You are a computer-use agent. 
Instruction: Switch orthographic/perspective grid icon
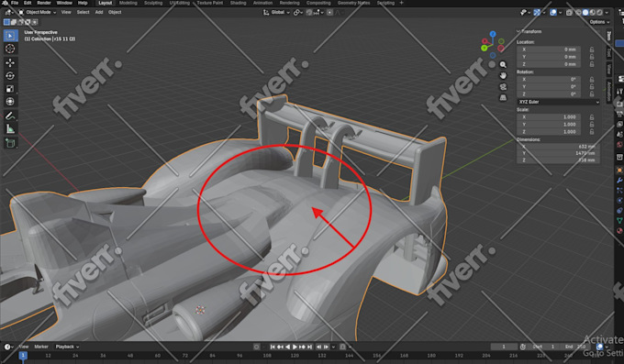pos(503,98)
